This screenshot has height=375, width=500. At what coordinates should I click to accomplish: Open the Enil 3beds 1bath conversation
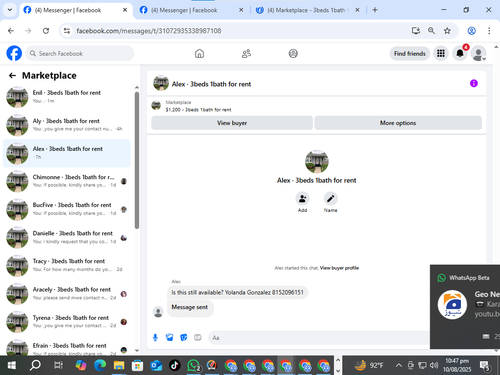[67, 97]
